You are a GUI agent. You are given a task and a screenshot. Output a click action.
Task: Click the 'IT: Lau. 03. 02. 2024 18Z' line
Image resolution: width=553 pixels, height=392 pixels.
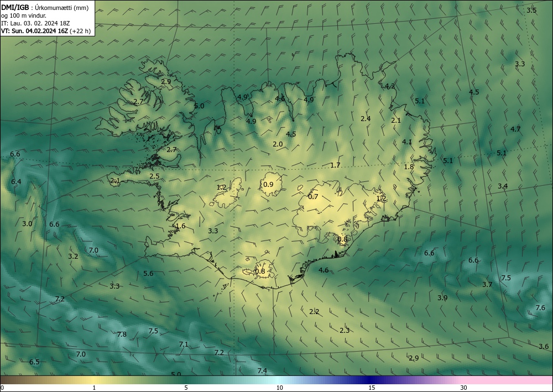pyautogui.click(x=35, y=23)
